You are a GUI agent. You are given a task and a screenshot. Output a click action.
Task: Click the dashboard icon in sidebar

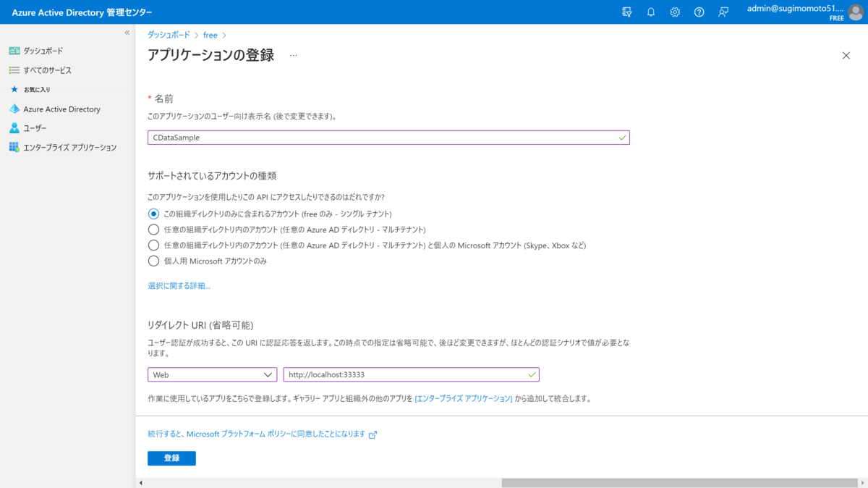tap(14, 51)
